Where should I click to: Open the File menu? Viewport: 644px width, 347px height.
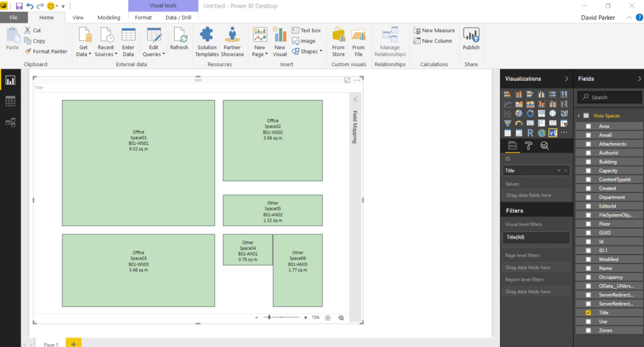[x=14, y=17]
